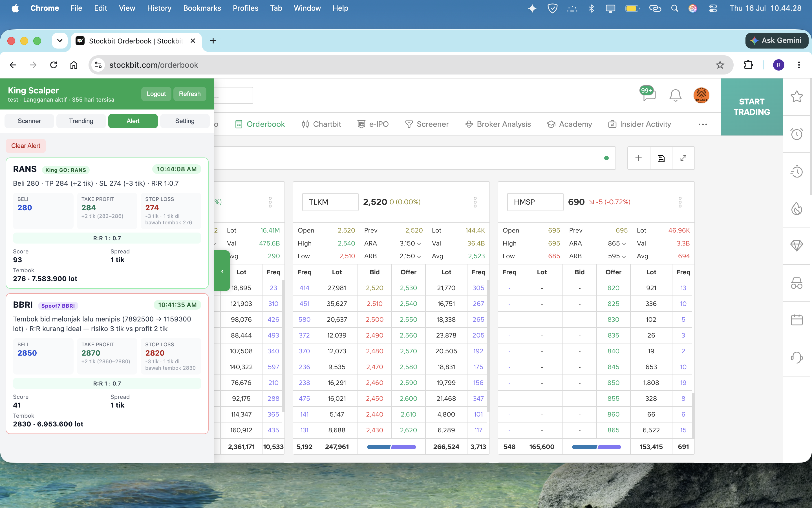This screenshot has height=508, width=812.
Task: Open the Chrome tab search dropdown
Action: pyautogui.click(x=60, y=41)
